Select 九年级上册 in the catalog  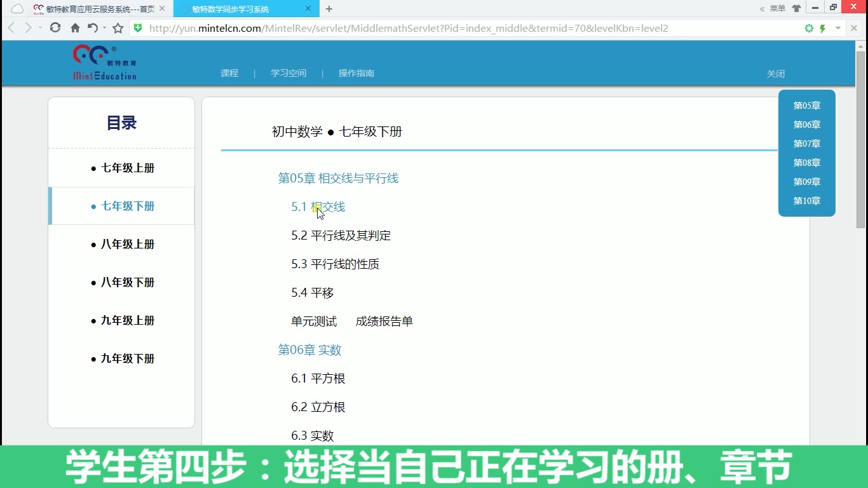coord(121,320)
